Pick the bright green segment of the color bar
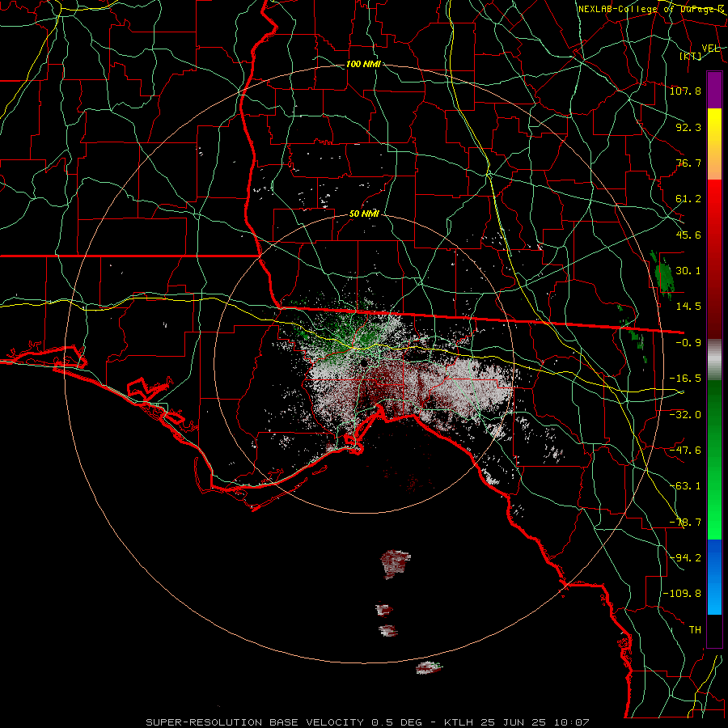728x728 pixels. click(x=714, y=459)
